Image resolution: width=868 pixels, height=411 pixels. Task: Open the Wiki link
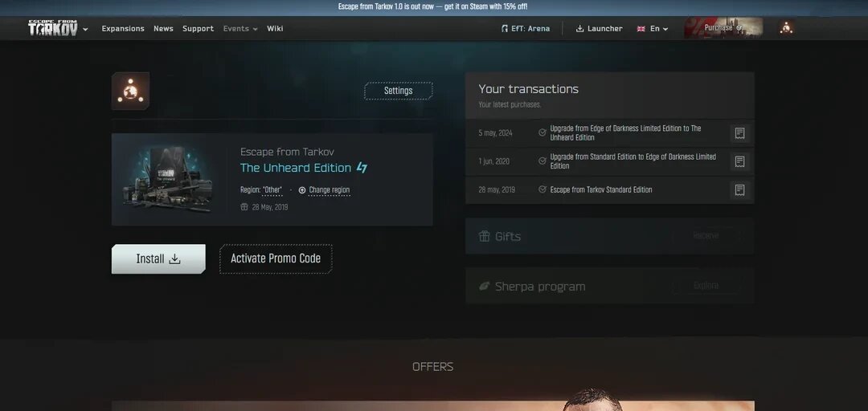point(275,29)
